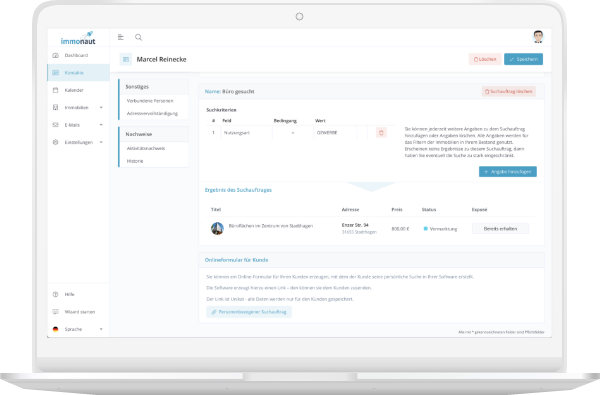Click Ergebnis des Suchauftrages heading
The width and height of the screenshot is (600, 395).
pos(238,190)
